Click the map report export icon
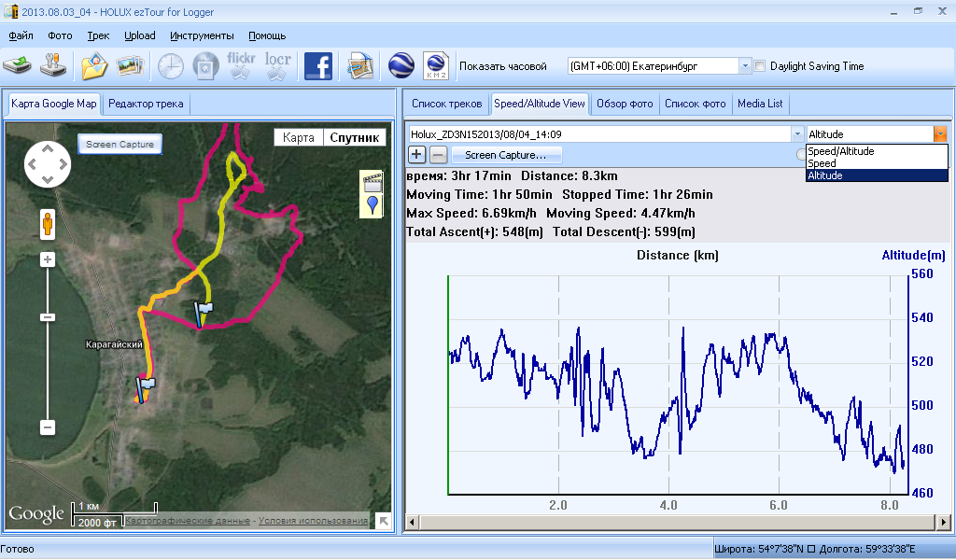 359,66
